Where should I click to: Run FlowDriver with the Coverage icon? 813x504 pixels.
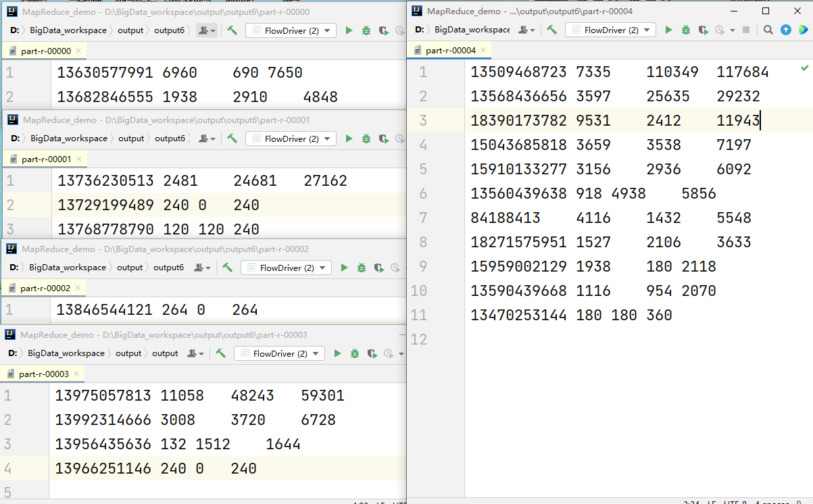[702, 30]
